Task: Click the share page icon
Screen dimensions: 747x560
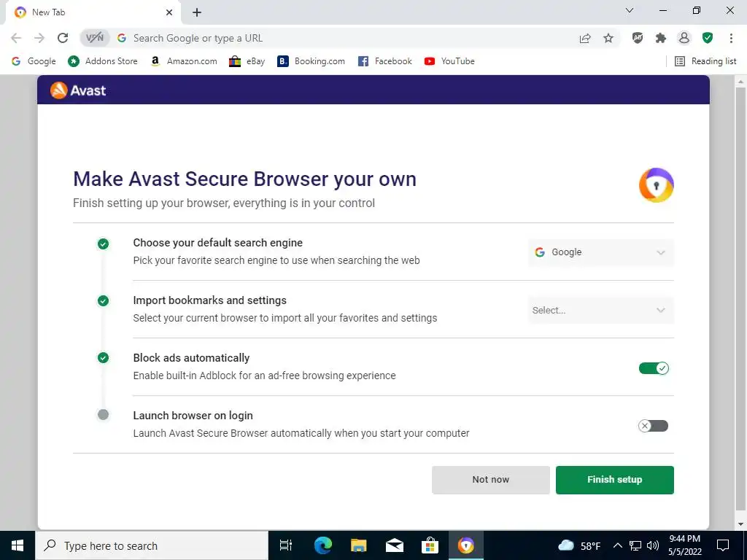Action: 585,38
